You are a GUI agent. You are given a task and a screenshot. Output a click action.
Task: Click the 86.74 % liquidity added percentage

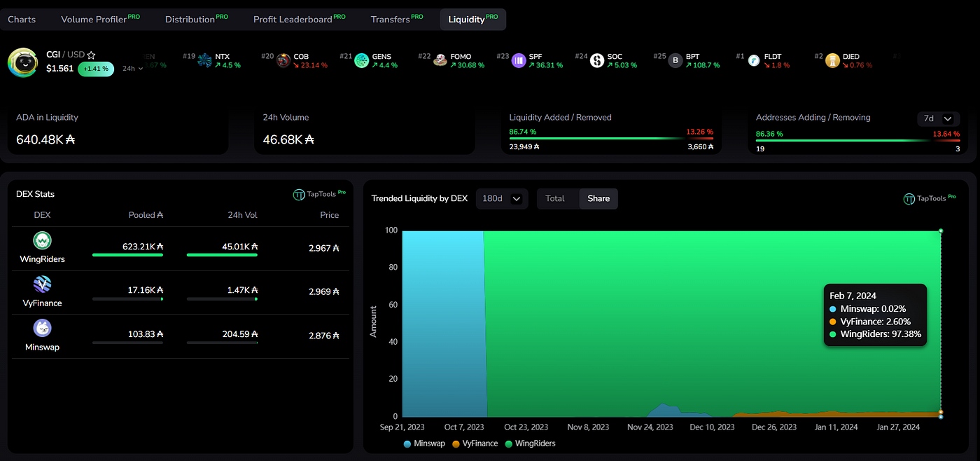[523, 132]
